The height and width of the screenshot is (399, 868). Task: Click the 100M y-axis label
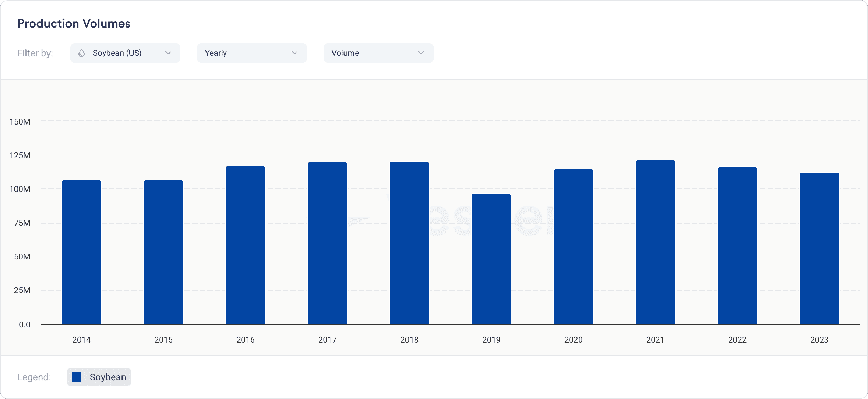point(20,189)
